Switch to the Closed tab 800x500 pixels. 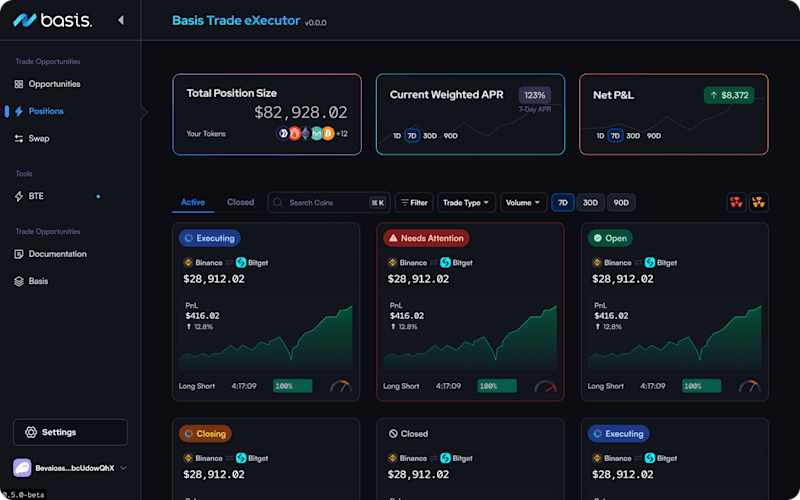click(x=240, y=203)
